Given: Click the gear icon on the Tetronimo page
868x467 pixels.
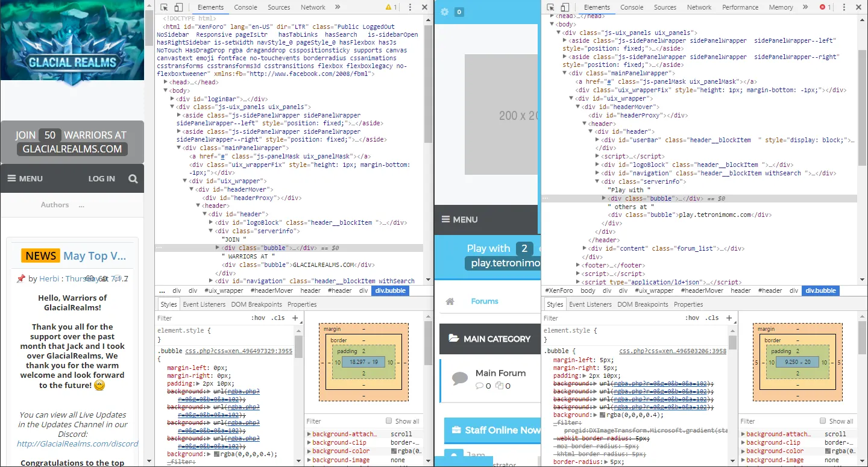Looking at the screenshot, I should tap(445, 12).
